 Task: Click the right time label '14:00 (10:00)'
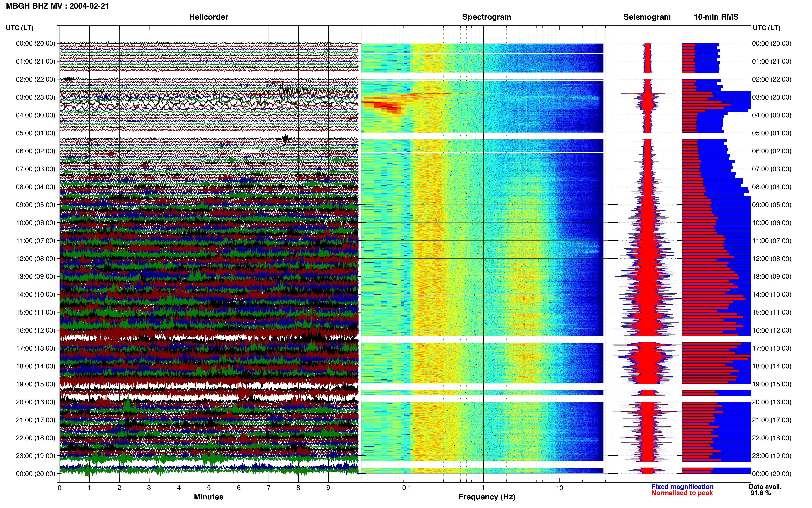(x=772, y=295)
